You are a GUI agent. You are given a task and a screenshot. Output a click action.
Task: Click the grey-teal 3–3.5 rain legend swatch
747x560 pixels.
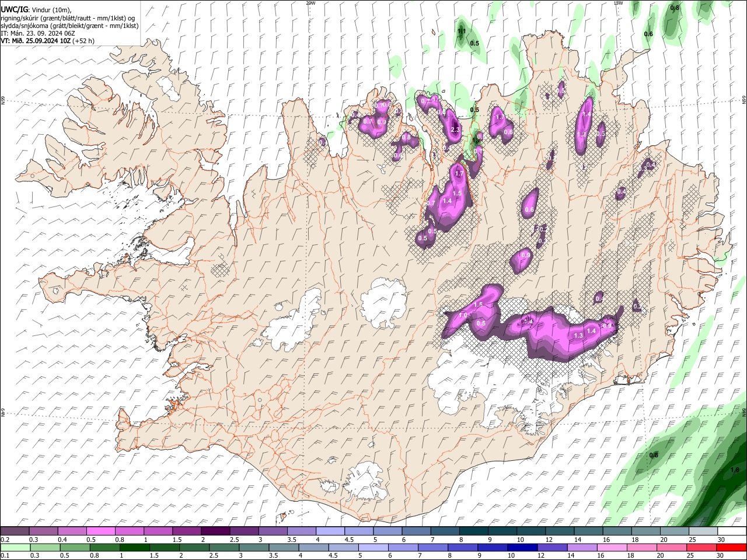(x=253, y=547)
